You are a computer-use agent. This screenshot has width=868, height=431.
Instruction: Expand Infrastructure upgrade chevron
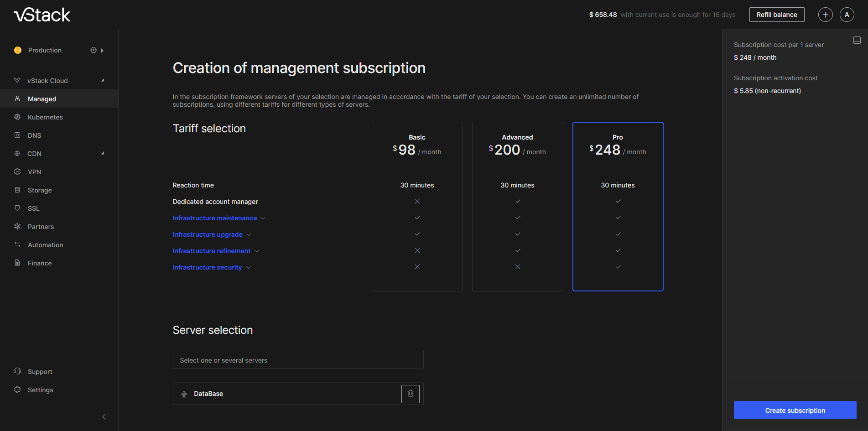[x=249, y=235]
